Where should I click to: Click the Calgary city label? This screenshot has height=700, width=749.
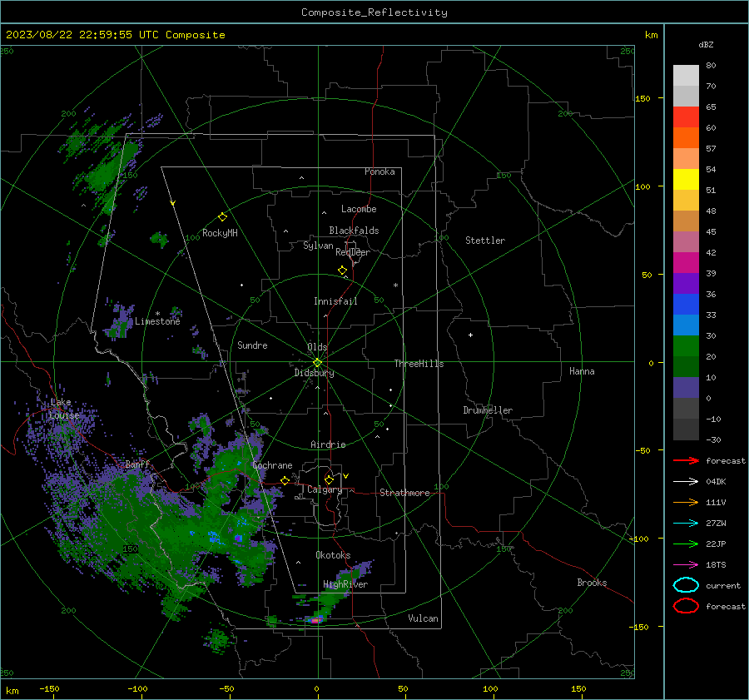click(325, 489)
